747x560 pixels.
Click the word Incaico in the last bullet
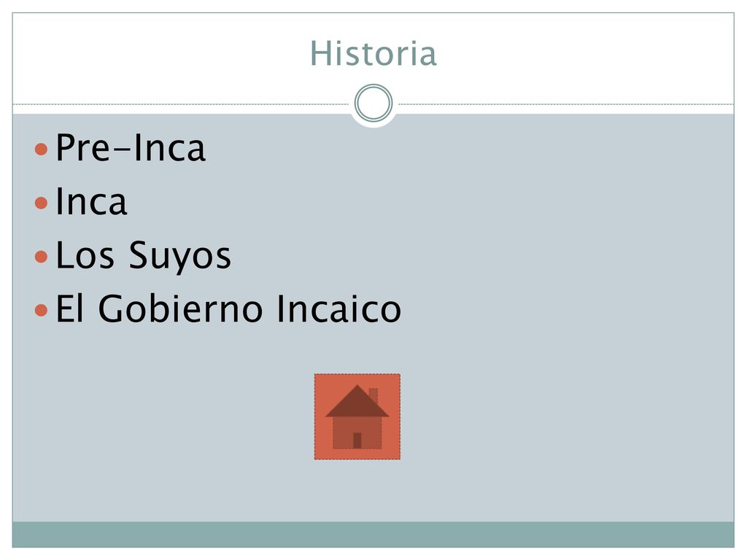(338, 309)
